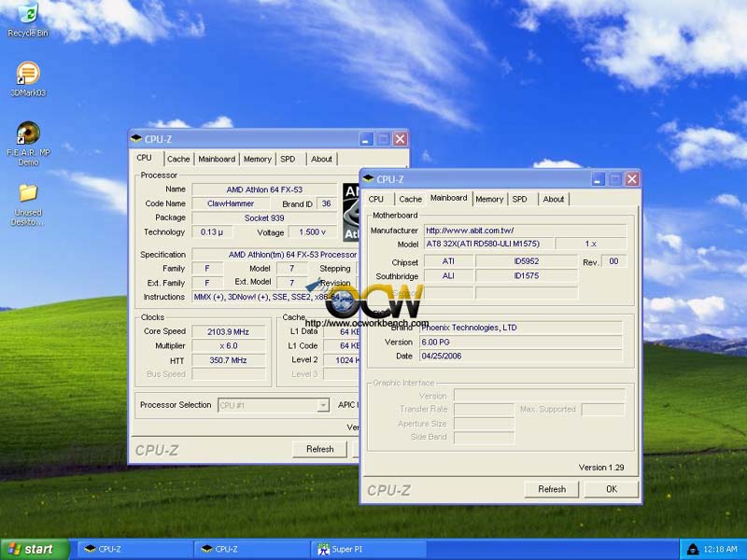
Task: Switch to About tab in front CPU-Z window
Action: 554,199
